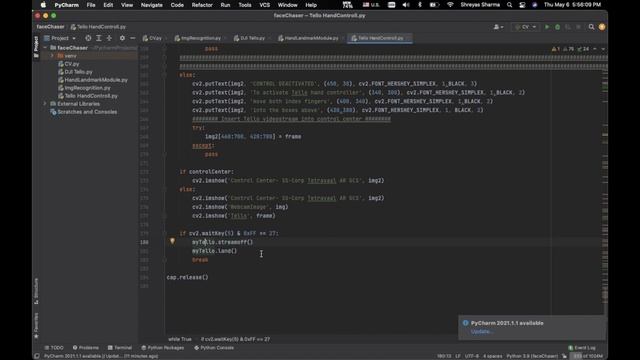
Task: Collapse the faceChaser project root
Action: click(45, 48)
